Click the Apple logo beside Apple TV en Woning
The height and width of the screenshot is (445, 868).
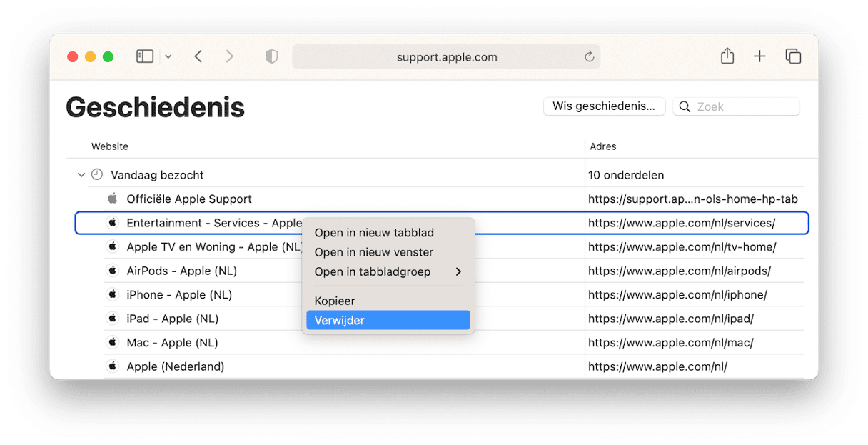[x=112, y=246]
